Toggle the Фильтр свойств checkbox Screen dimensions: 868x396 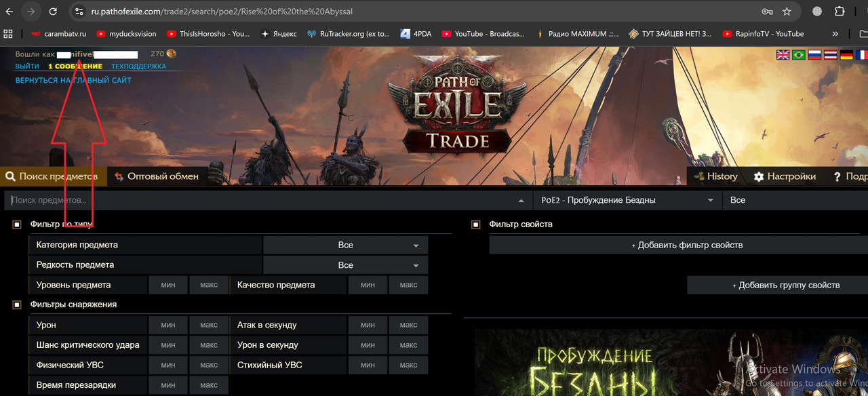coord(476,224)
